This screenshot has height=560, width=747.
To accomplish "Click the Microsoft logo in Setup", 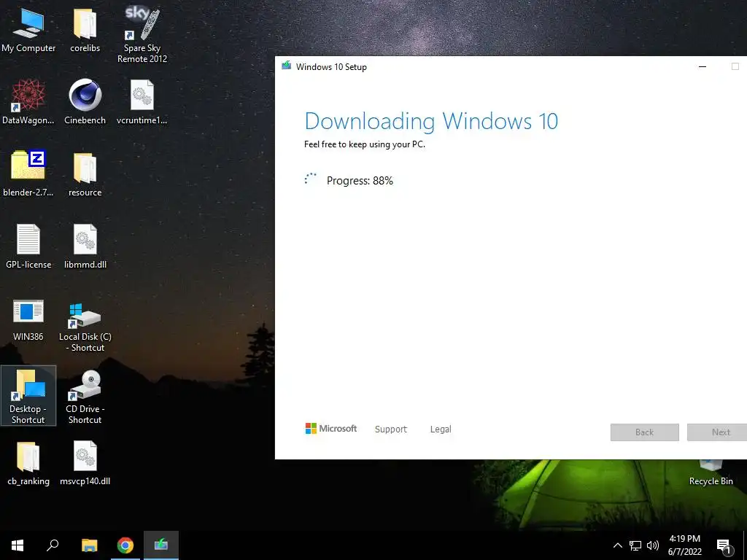I will click(x=331, y=429).
